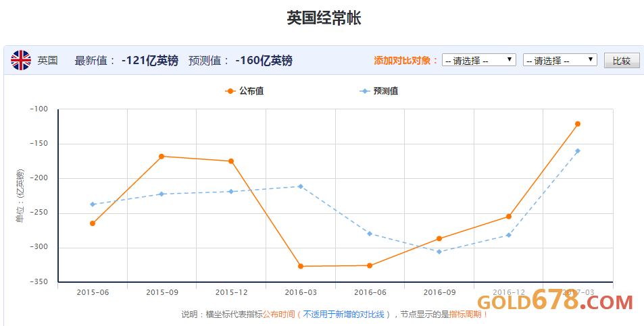
Task: Click the 公布值 data point for 2016-06
Action: pos(370,266)
